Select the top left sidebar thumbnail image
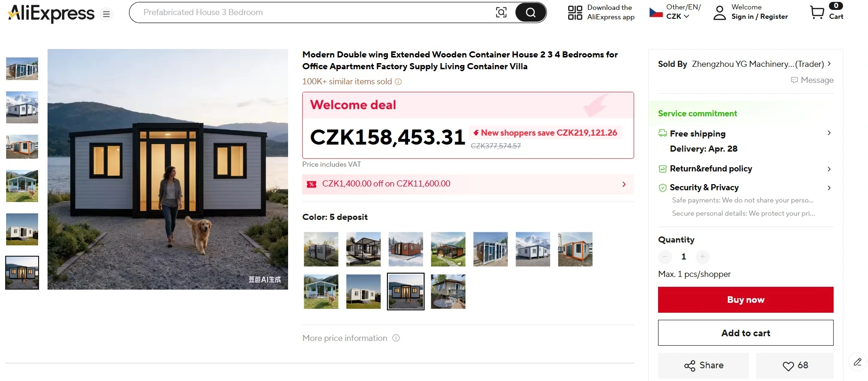 click(22, 69)
